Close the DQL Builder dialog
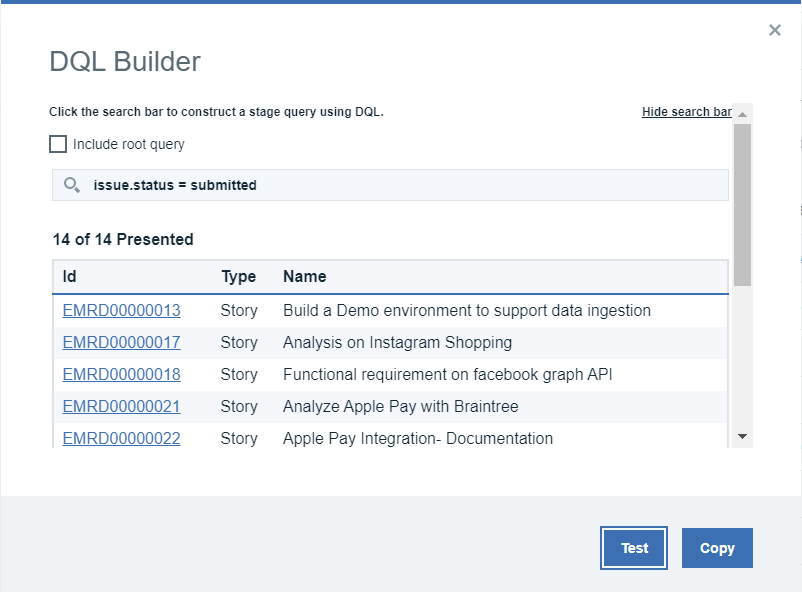This screenshot has width=802, height=592. click(774, 30)
